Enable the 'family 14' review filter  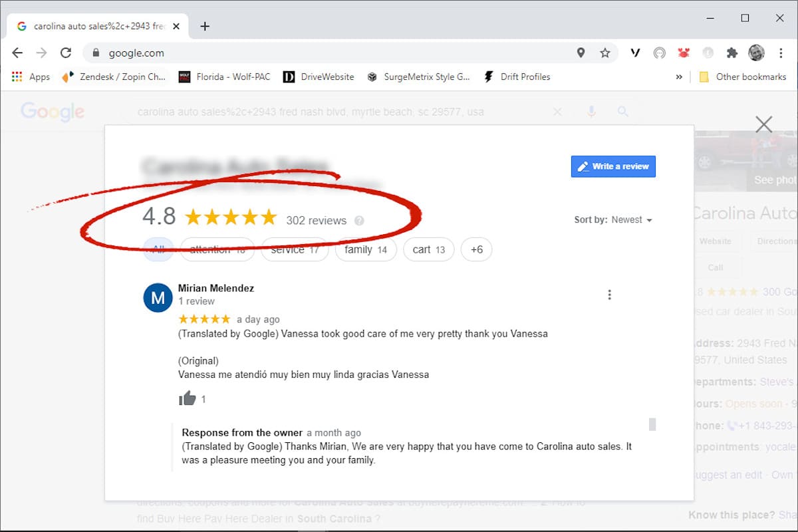click(366, 249)
